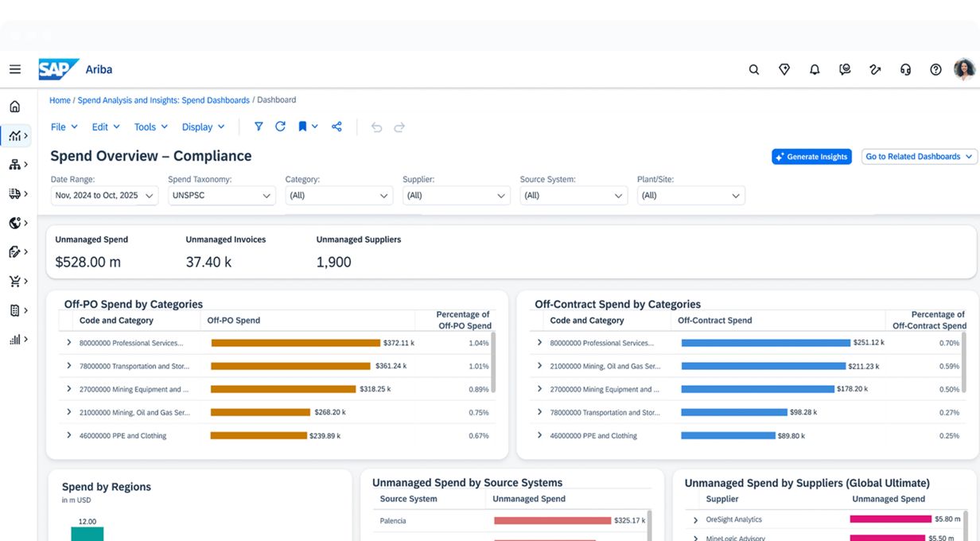
Task: Open the Supplier filter dropdown
Action: click(x=457, y=195)
